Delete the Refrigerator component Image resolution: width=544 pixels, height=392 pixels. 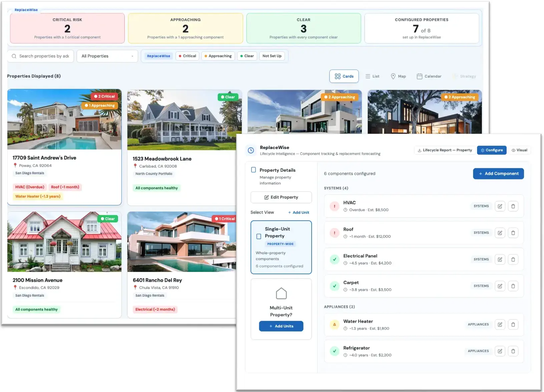(x=513, y=351)
